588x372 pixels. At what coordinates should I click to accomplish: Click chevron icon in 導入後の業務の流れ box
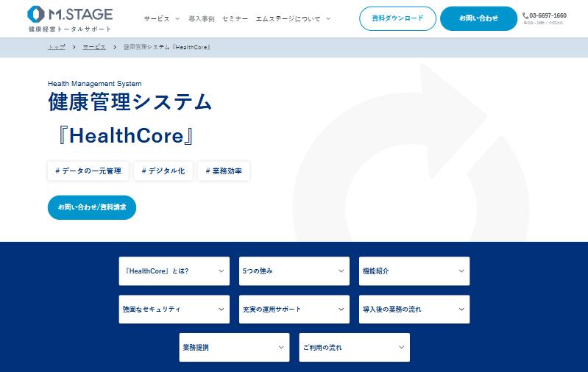pyautogui.click(x=461, y=309)
